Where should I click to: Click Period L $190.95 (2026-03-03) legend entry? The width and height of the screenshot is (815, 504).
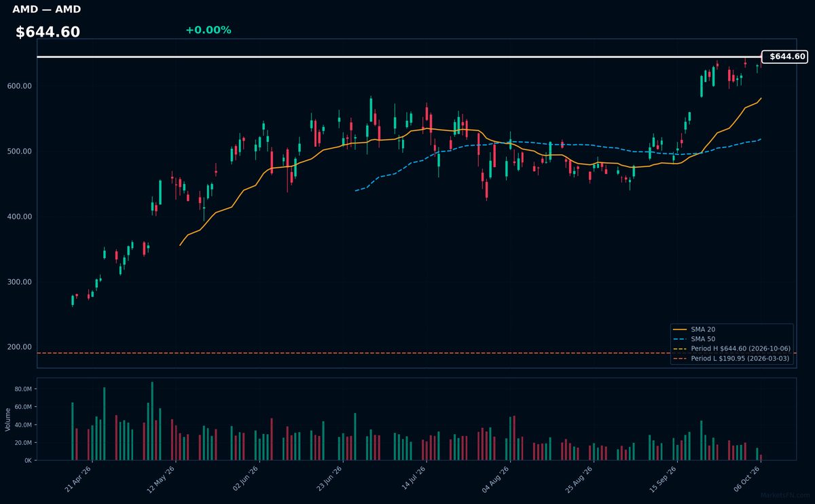click(731, 358)
